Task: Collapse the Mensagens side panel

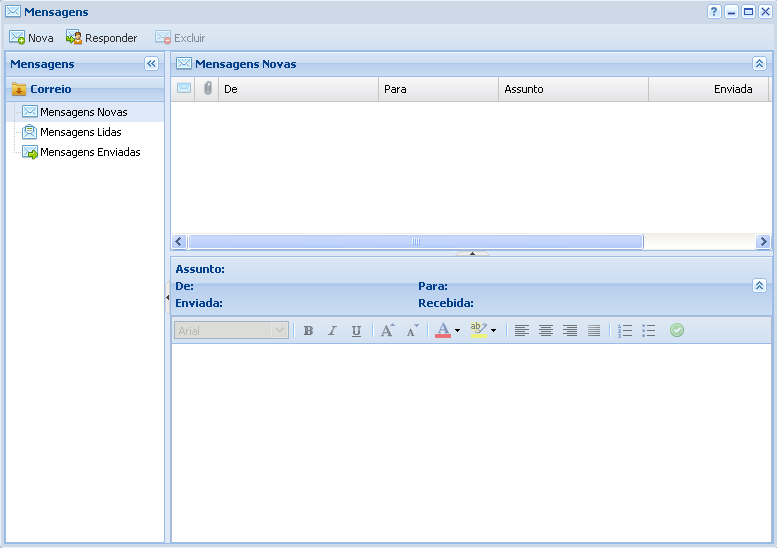Action: tap(151, 64)
